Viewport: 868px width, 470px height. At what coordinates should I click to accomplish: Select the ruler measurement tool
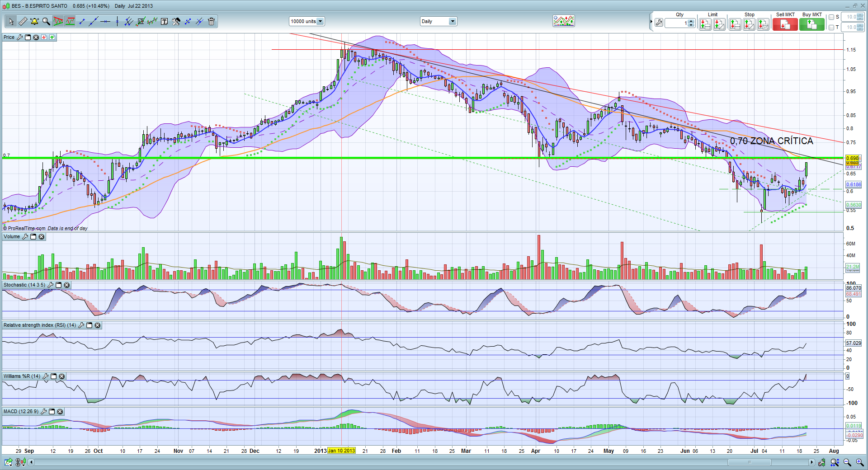[23, 21]
